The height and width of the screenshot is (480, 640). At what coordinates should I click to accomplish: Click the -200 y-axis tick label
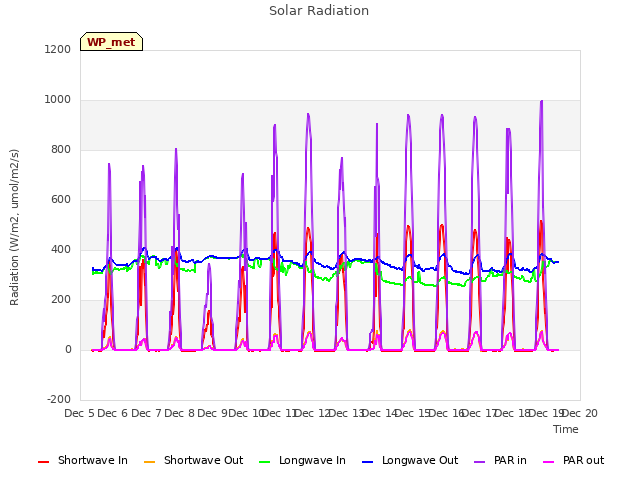[x=59, y=399]
